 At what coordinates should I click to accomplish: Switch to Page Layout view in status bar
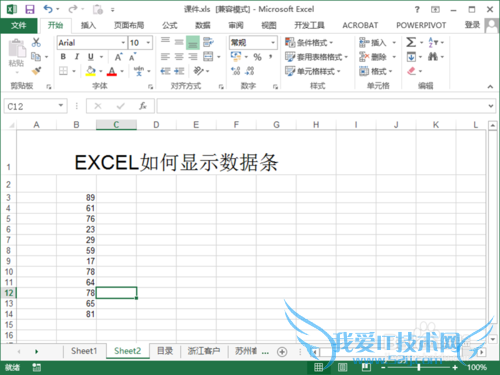tap(342, 367)
